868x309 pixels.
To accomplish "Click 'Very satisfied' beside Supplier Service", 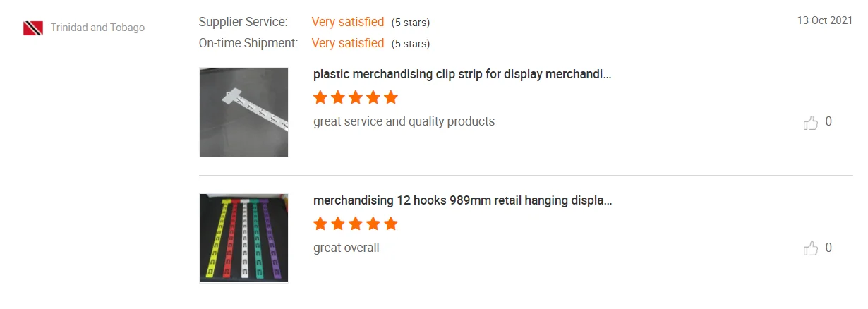I will (x=348, y=22).
